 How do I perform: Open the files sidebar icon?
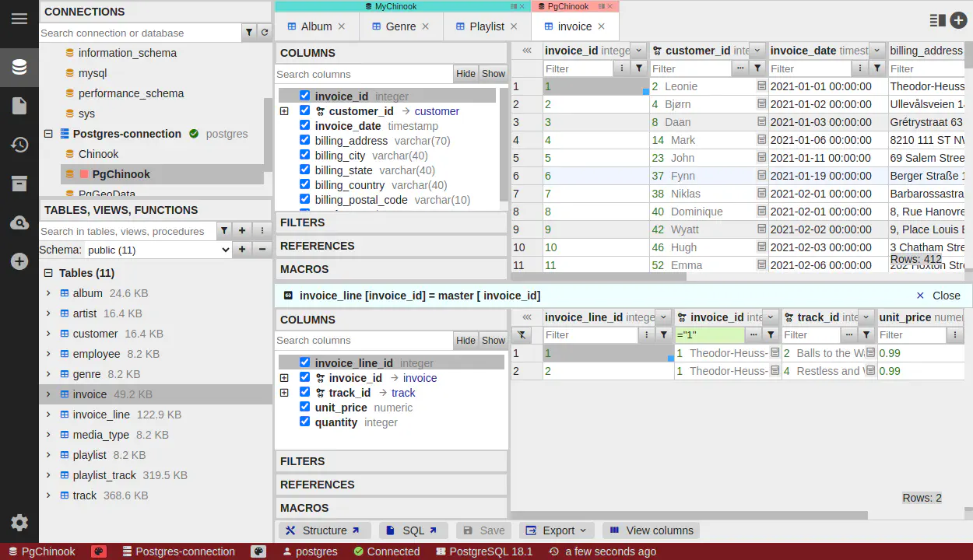click(19, 106)
